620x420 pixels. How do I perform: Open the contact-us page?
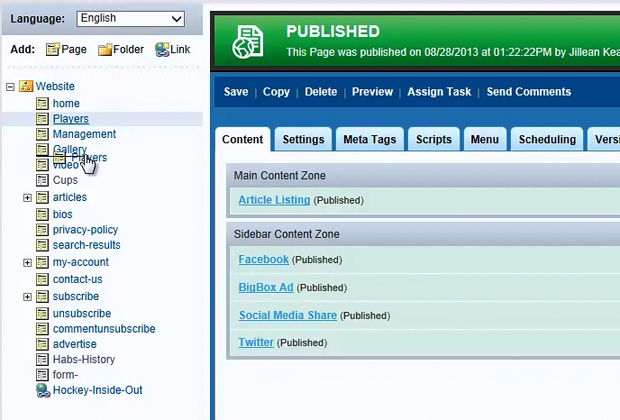click(x=78, y=279)
